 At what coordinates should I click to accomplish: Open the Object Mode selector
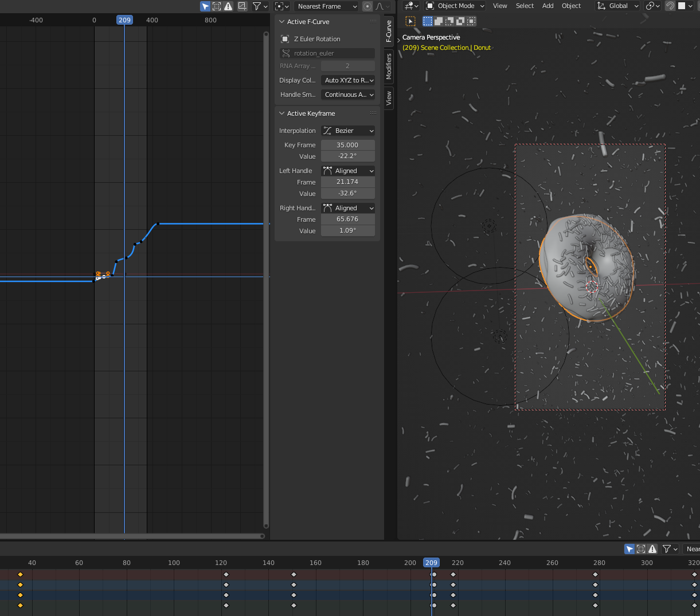(x=455, y=6)
